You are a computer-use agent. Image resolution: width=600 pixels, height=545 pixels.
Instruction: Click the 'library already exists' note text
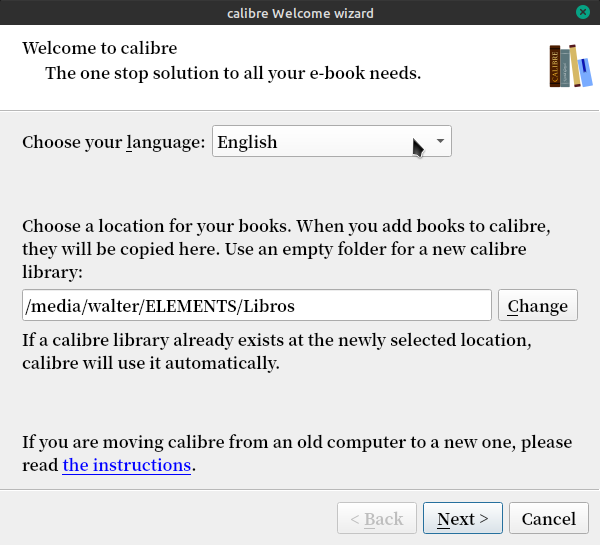[277, 351]
